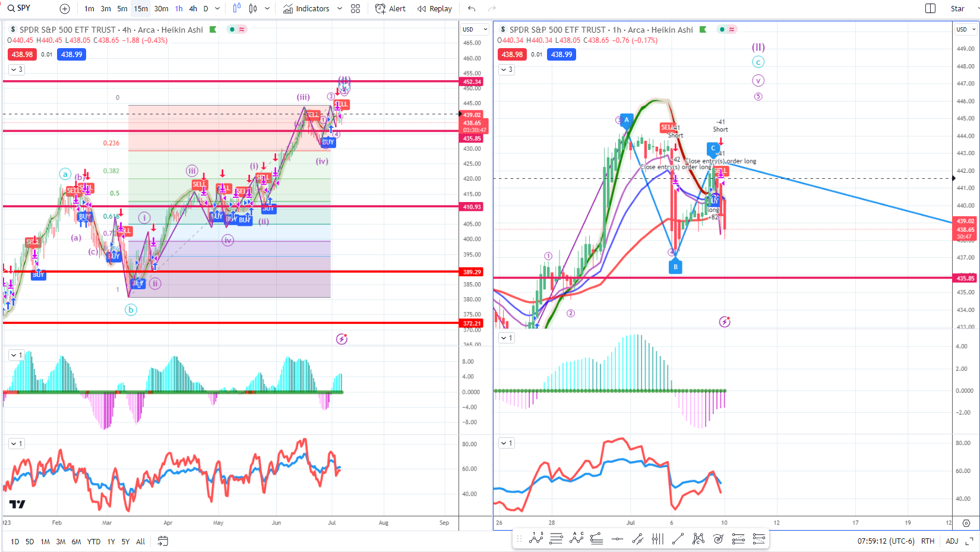Select the ABC correction wave tool
The image size is (980, 552).
click(x=577, y=539)
